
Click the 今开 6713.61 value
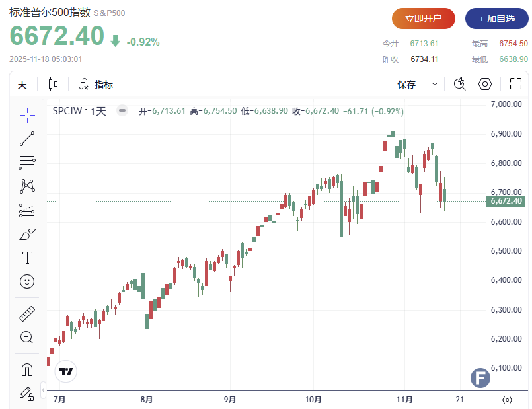coord(424,44)
